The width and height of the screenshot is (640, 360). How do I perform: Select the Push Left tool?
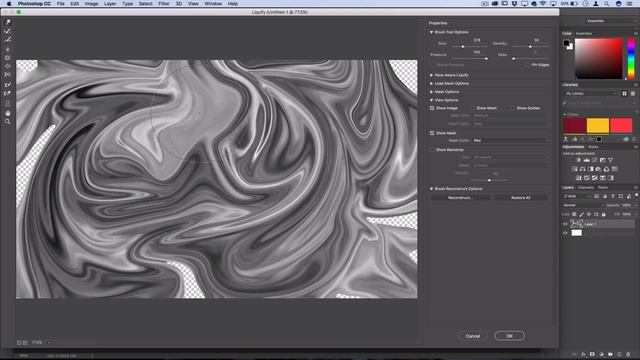point(7,75)
